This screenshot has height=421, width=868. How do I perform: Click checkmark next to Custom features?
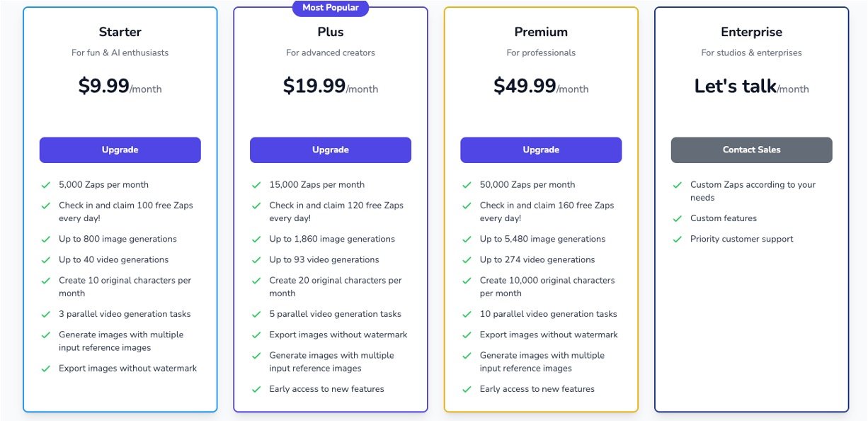click(678, 219)
